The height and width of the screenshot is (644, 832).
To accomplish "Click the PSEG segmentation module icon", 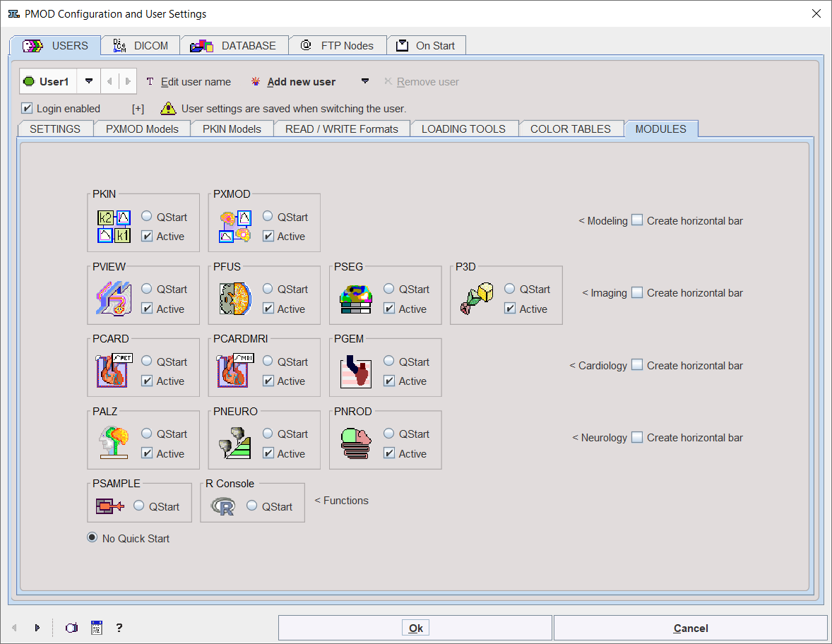I will coord(356,299).
